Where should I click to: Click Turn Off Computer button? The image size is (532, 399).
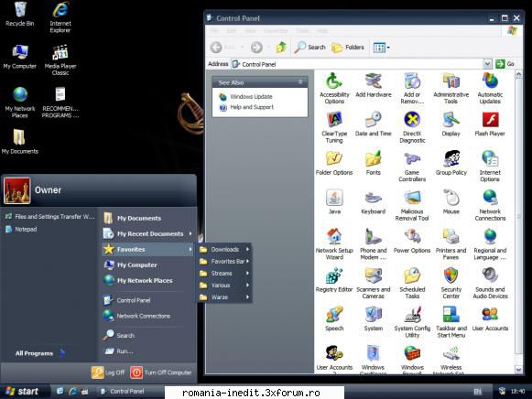click(x=161, y=372)
